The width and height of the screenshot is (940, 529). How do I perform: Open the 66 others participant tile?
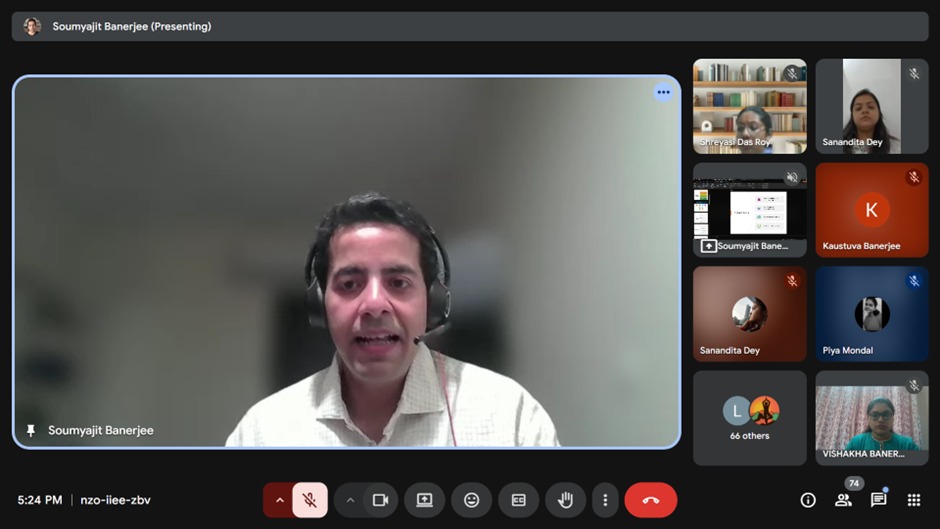pyautogui.click(x=750, y=417)
